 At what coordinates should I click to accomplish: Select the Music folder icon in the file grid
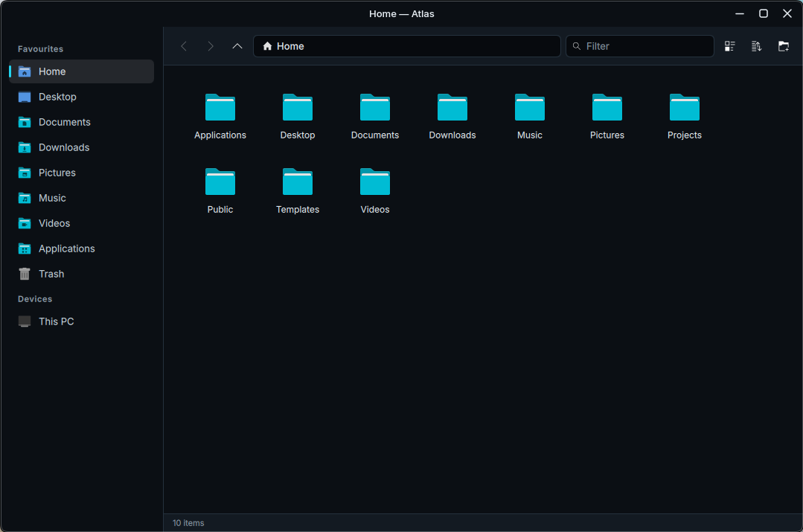[530, 107]
